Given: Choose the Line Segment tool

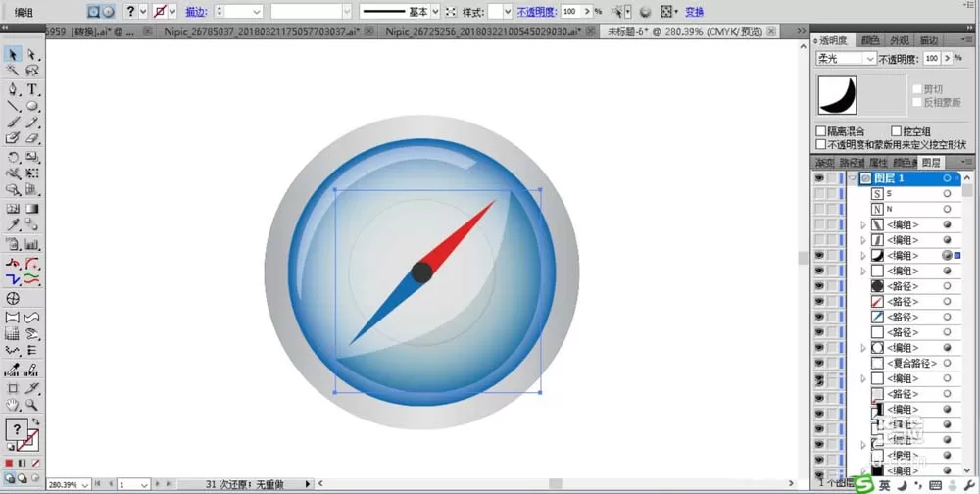Looking at the screenshot, I should pyautogui.click(x=13, y=106).
